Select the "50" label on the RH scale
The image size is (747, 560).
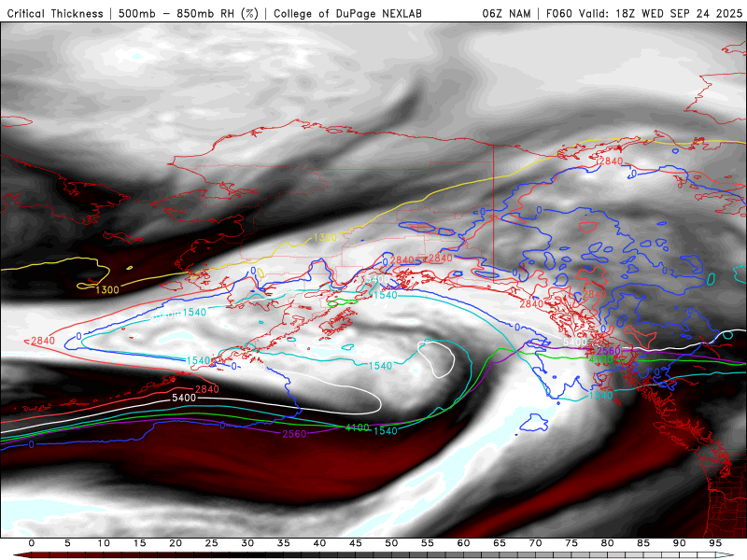coord(391,543)
